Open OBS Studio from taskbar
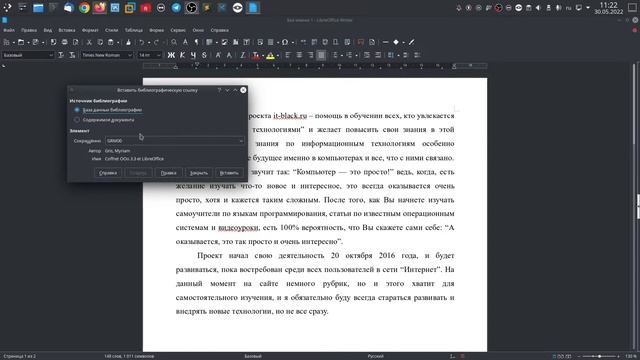The image size is (640, 360). [x=191, y=8]
